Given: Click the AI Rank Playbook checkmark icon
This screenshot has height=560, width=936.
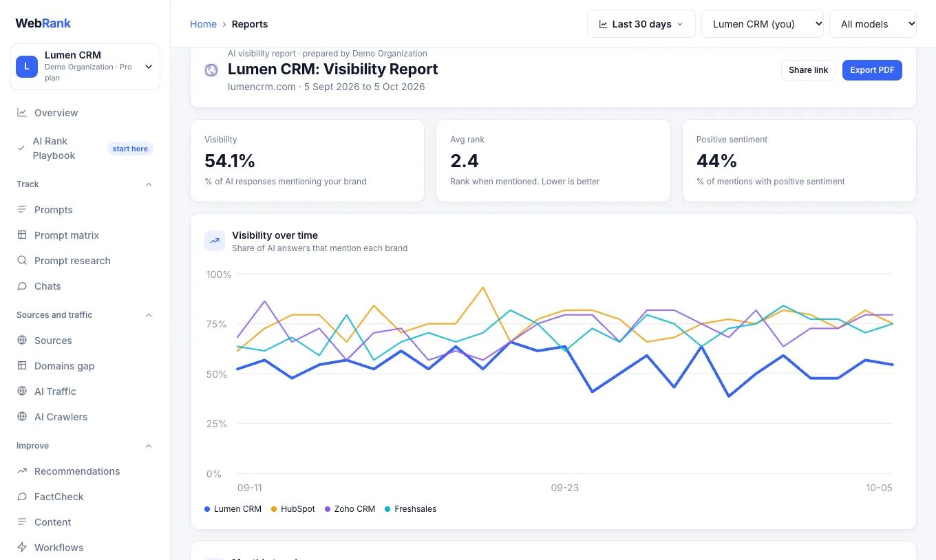Looking at the screenshot, I should [21, 148].
